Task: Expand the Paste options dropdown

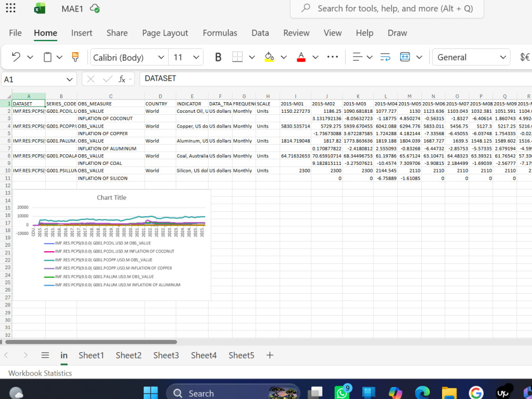Action: [60, 57]
